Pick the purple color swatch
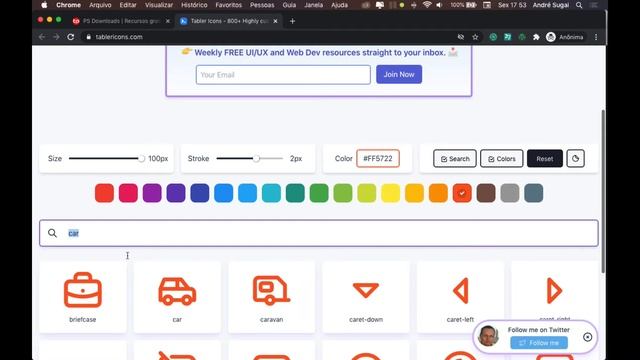Screen dimensions: 640x360 [x=152, y=193]
